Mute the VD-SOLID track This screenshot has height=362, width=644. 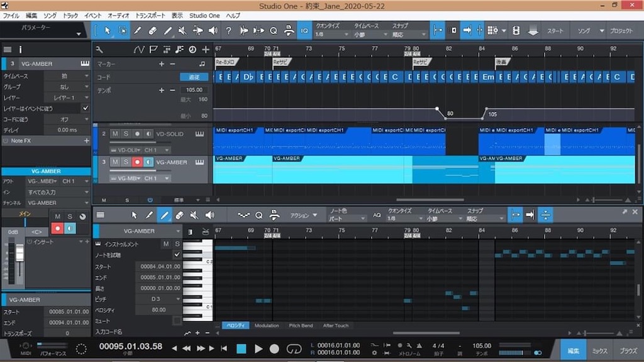pos(115,134)
